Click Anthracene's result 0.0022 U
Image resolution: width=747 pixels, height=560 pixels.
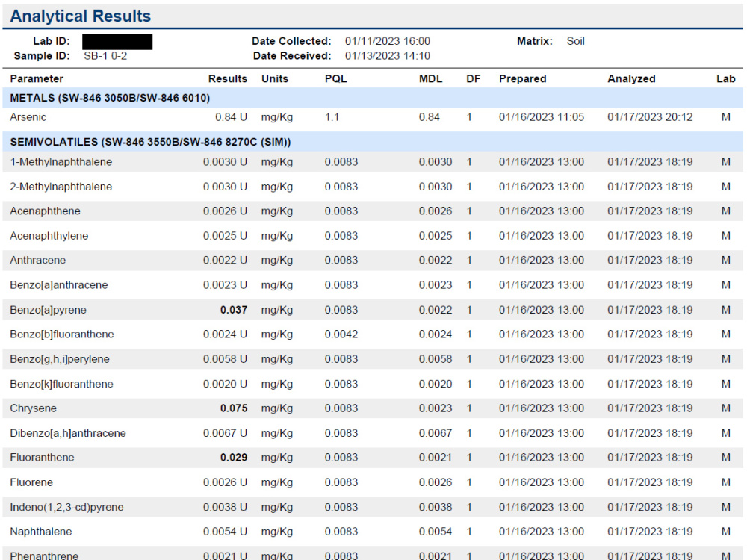click(x=225, y=261)
